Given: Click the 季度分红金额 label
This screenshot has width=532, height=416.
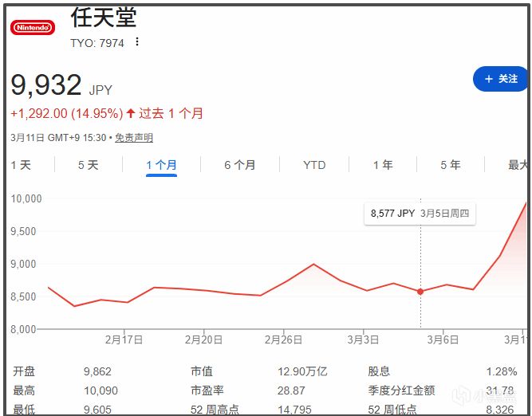Looking at the screenshot, I should pos(401,390).
